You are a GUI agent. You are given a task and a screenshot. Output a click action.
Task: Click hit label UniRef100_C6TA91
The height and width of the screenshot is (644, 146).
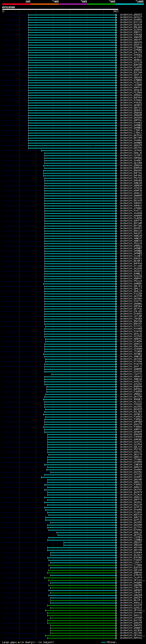click(131, 151)
